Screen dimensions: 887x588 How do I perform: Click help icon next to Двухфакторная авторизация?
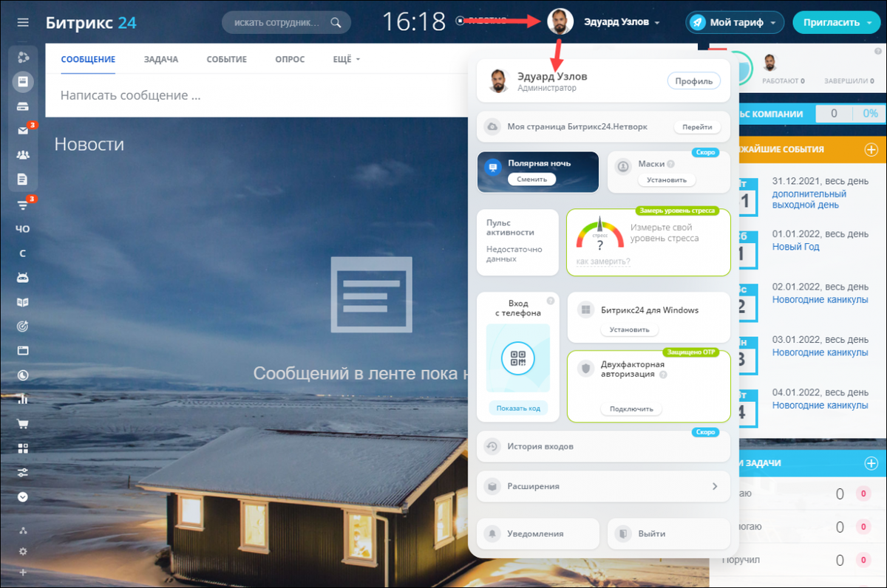coord(663,375)
